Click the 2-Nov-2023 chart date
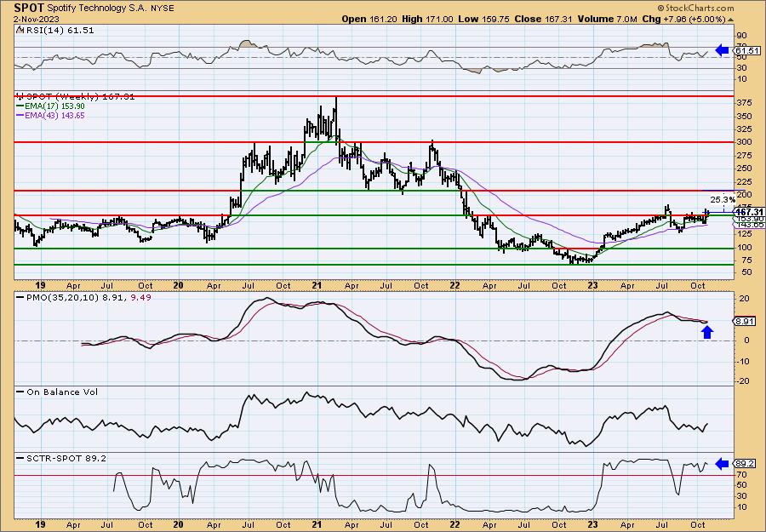 [37, 19]
